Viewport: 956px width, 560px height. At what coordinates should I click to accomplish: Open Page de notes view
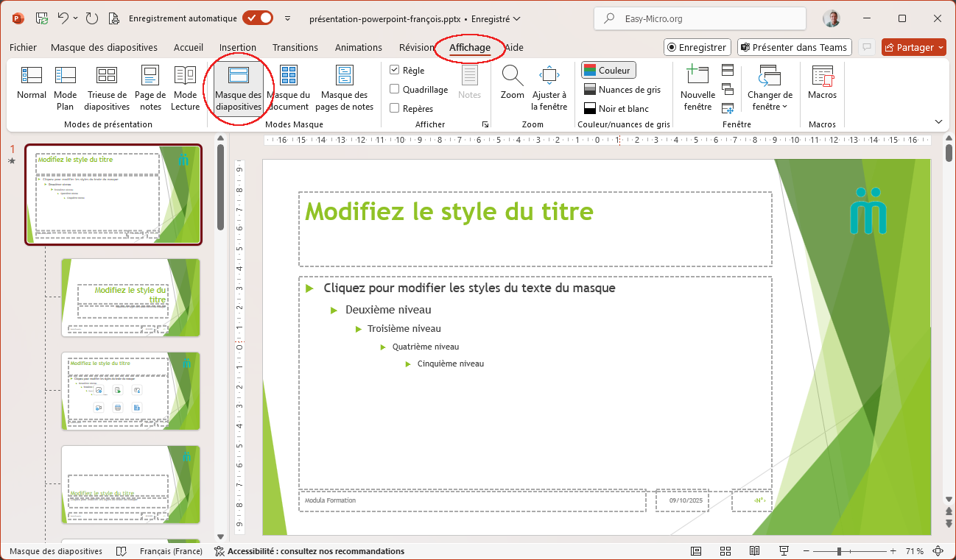[x=150, y=88]
